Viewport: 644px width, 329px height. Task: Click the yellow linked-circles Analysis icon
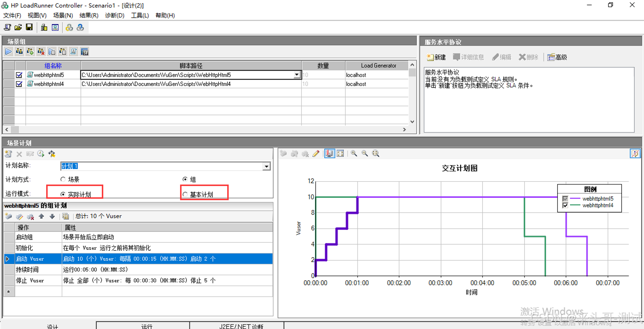click(69, 27)
